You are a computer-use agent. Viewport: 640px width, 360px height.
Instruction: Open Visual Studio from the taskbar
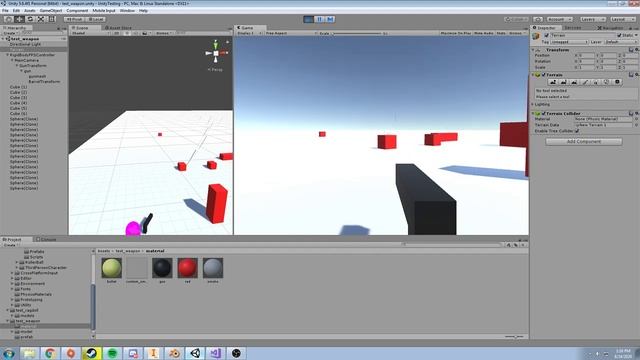(x=216, y=353)
